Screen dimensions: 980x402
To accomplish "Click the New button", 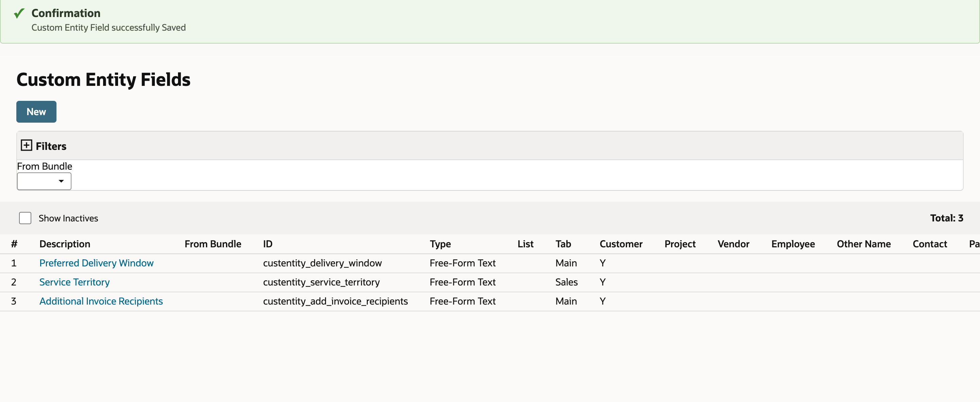I will pos(36,112).
